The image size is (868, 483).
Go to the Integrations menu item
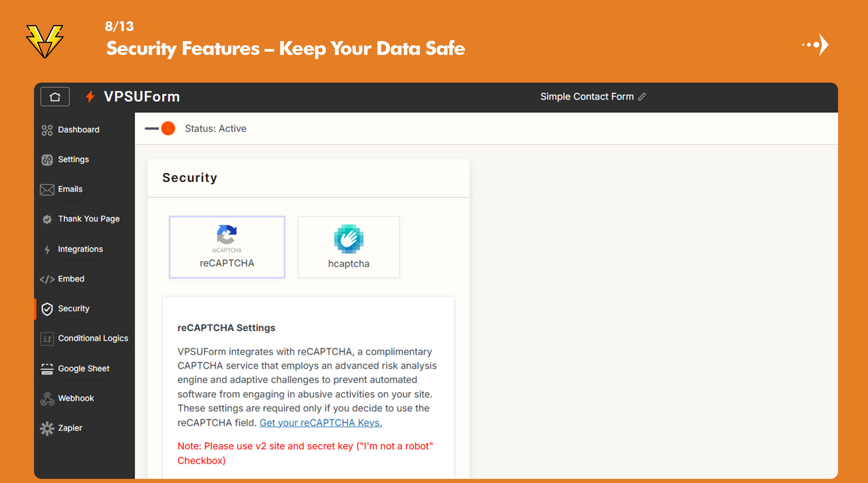click(x=80, y=249)
